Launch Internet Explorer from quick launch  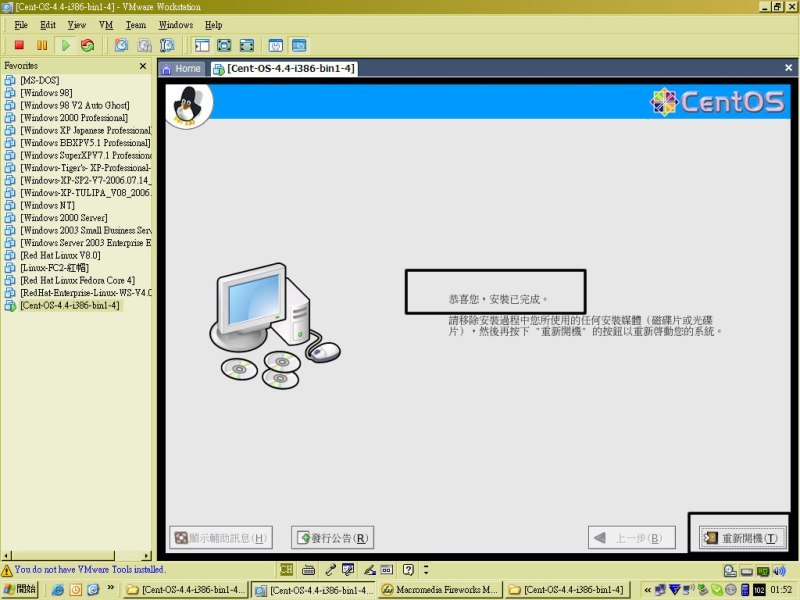click(58, 590)
